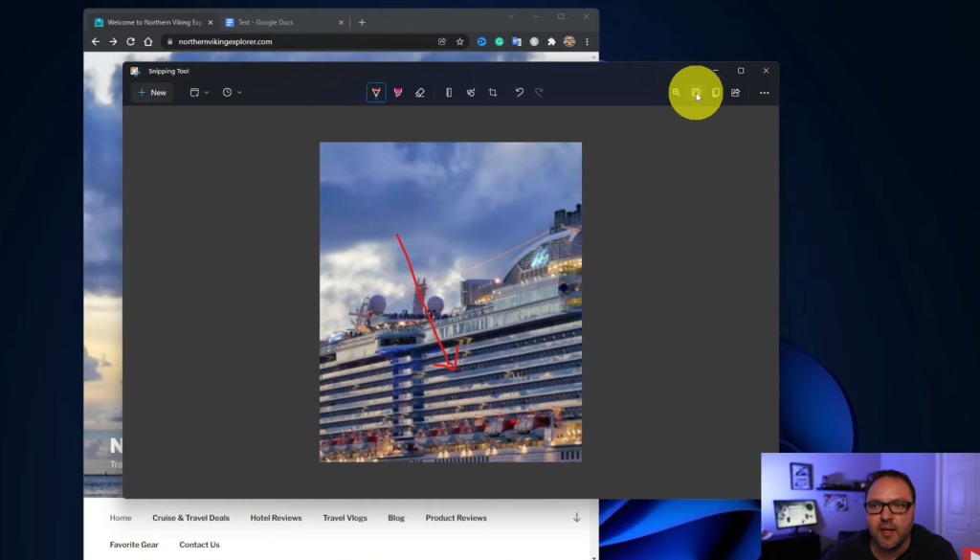980x560 pixels.
Task: Open the Hotel Reviews menu item
Action: coord(276,518)
